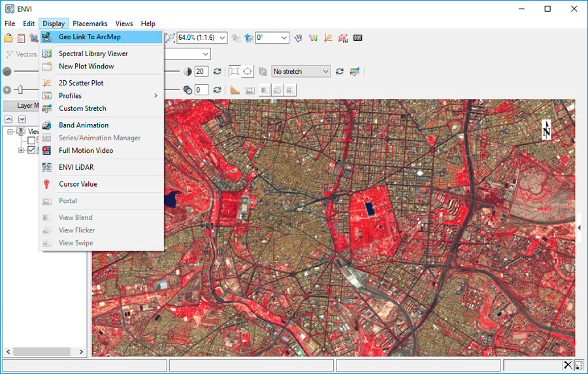588x374 pixels.
Task: Launch ENVI LiDAR
Action: pos(102,167)
